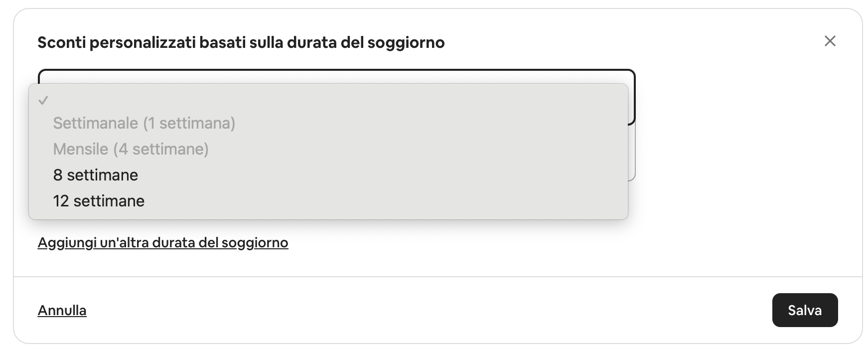Click the word "Mensile" in the list

click(81, 149)
